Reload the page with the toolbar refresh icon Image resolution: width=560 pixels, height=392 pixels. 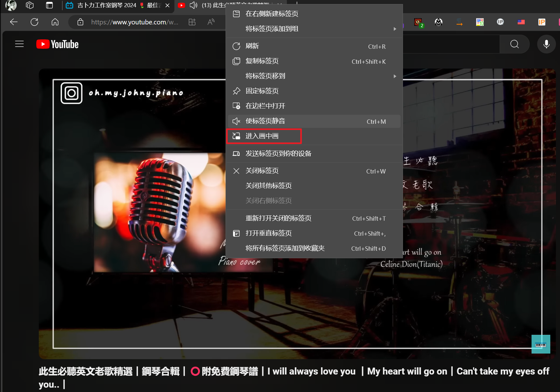(x=34, y=22)
